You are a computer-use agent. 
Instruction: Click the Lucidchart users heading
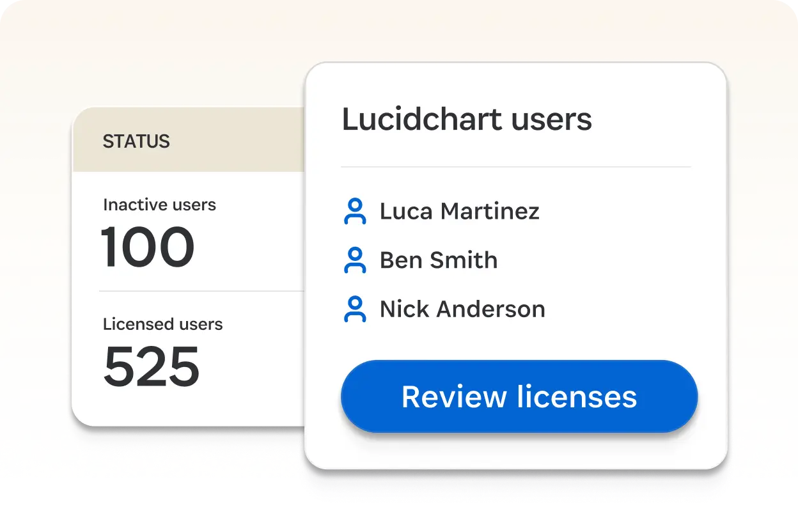point(467,120)
